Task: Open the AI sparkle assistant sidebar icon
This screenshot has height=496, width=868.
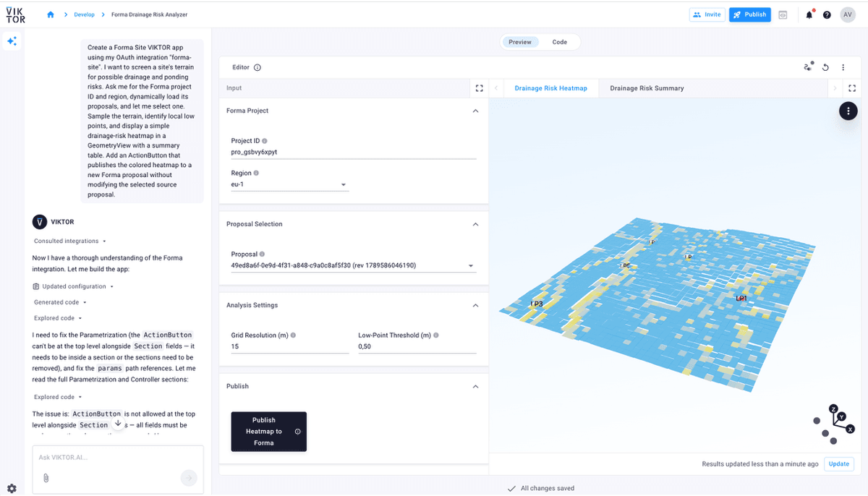Action: (x=12, y=41)
